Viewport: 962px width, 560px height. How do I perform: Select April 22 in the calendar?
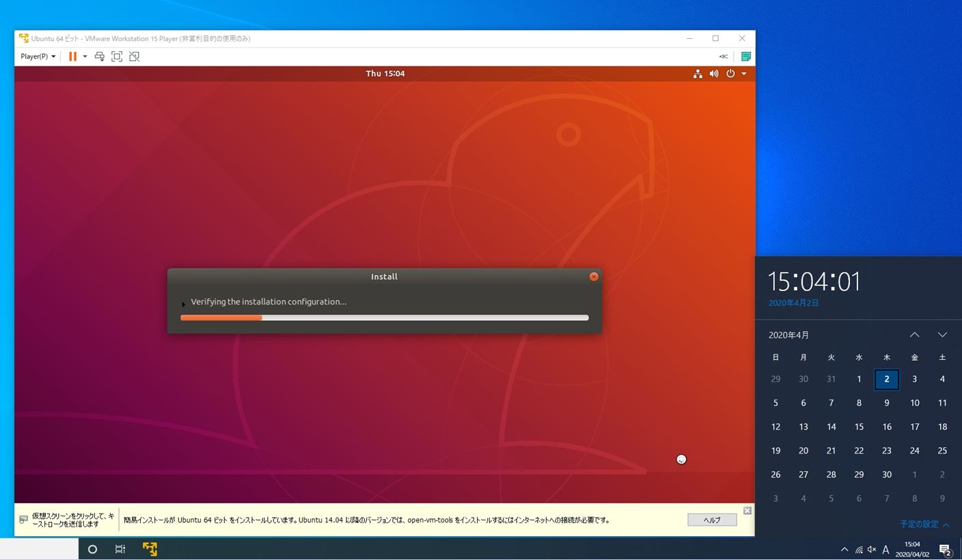coord(859,451)
